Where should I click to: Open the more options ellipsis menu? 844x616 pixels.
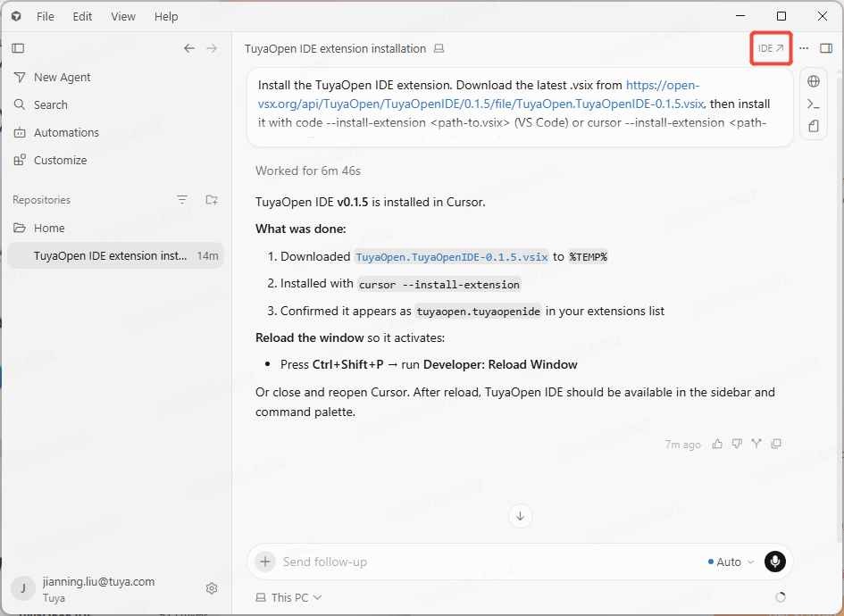point(804,48)
